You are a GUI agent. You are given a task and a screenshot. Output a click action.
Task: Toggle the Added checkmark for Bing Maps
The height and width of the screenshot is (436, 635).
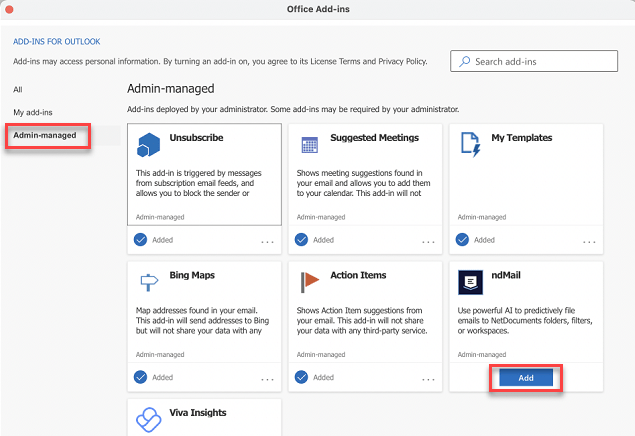(141, 377)
